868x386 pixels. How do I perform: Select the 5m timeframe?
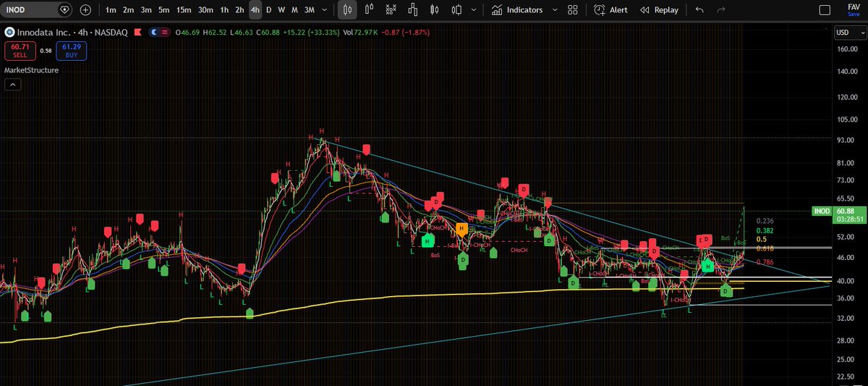[x=164, y=10]
